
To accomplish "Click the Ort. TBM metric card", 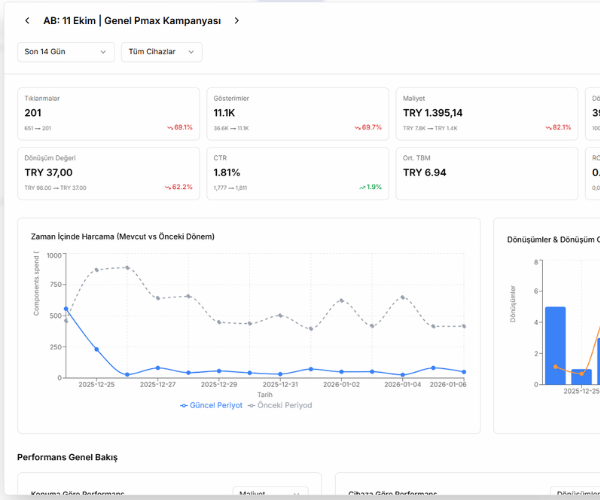I will (x=487, y=173).
